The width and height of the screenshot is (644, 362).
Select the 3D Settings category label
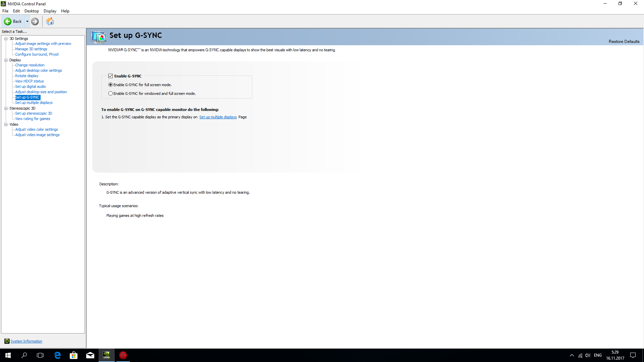pos(19,39)
